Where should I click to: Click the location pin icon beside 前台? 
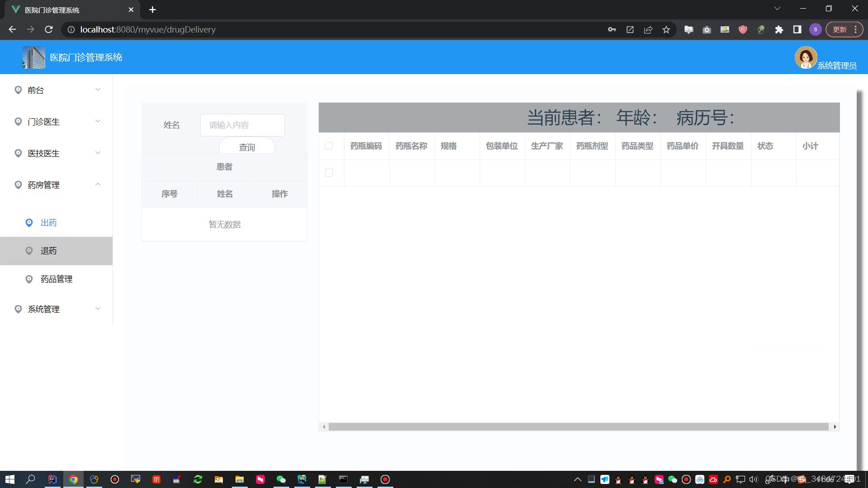click(x=18, y=90)
